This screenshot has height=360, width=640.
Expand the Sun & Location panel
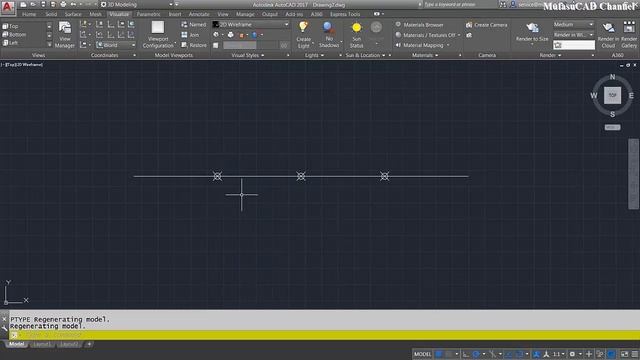(x=365, y=55)
